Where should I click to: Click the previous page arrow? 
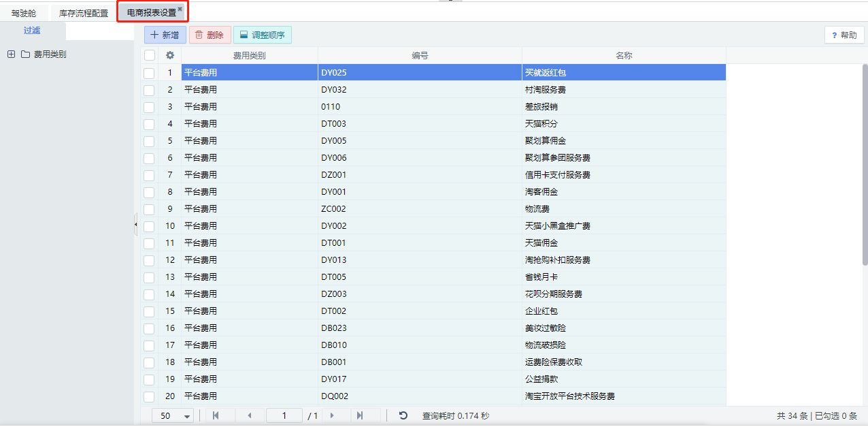(x=249, y=415)
